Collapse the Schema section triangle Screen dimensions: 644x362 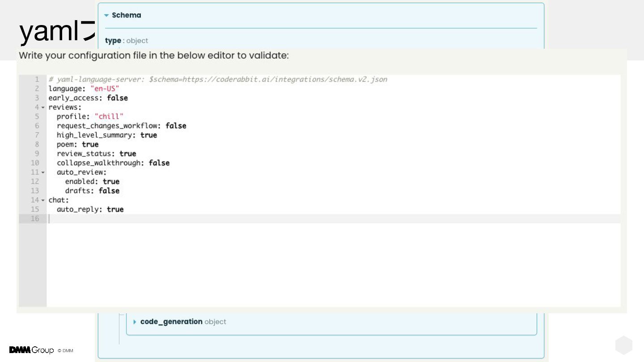click(x=106, y=15)
